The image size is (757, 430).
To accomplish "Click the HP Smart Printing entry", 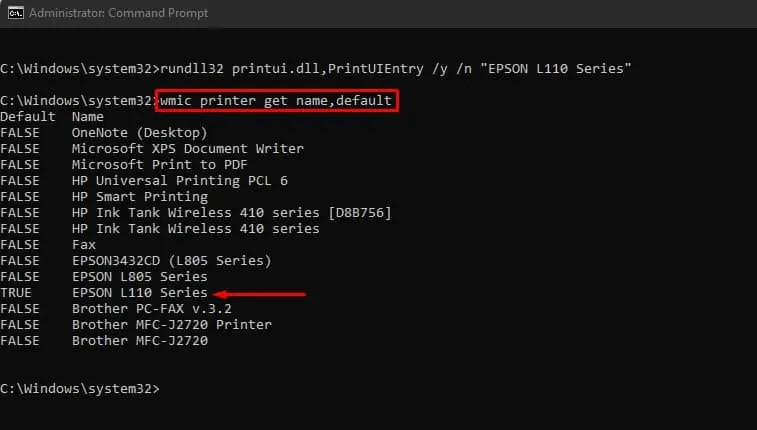I will [139, 197].
